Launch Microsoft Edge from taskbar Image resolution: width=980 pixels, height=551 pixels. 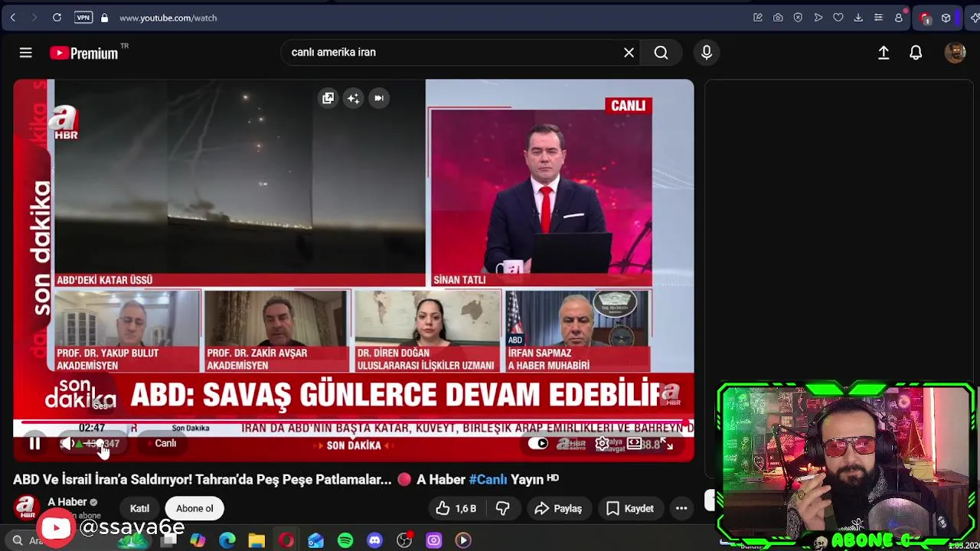pyautogui.click(x=227, y=540)
